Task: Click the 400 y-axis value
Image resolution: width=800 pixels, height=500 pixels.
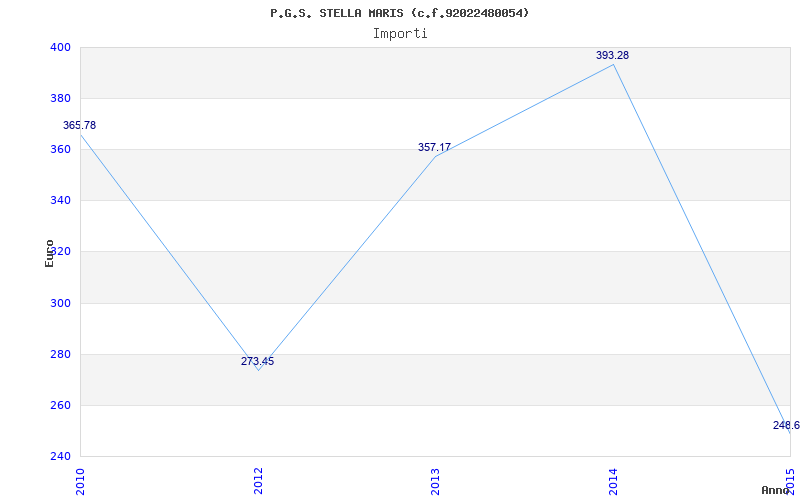Action: point(60,47)
